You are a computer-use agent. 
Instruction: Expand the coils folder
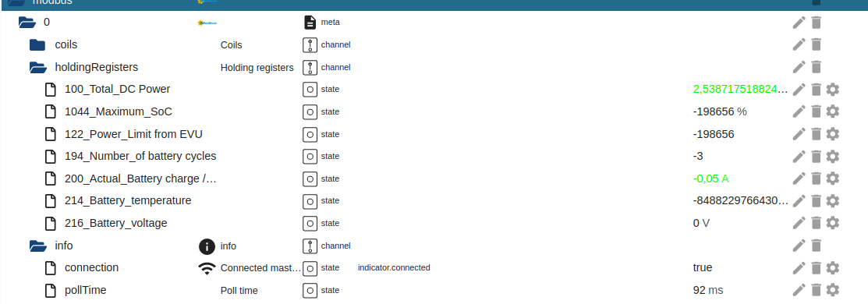(37, 45)
